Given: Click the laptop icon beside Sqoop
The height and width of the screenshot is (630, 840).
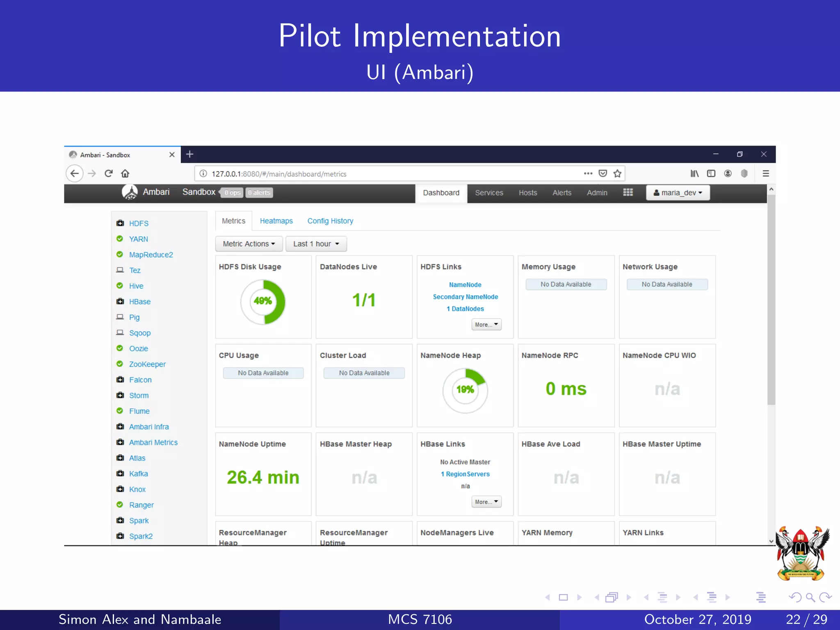Looking at the screenshot, I should 120,333.
